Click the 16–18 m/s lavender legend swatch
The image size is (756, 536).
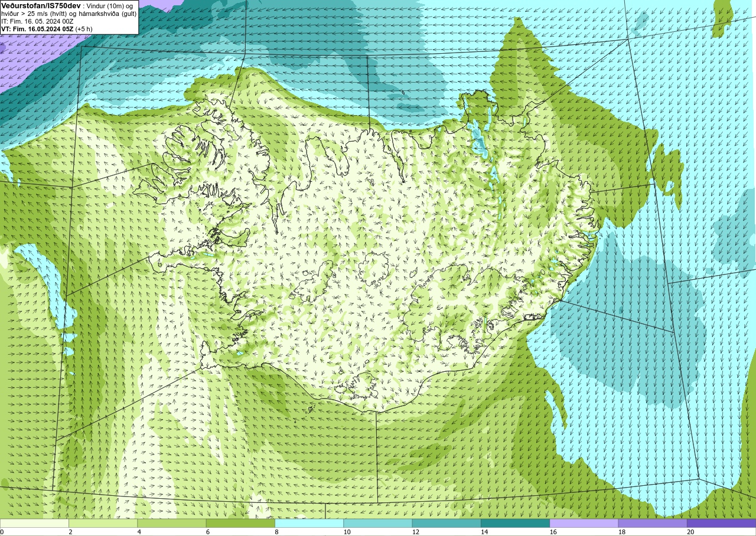(x=584, y=523)
